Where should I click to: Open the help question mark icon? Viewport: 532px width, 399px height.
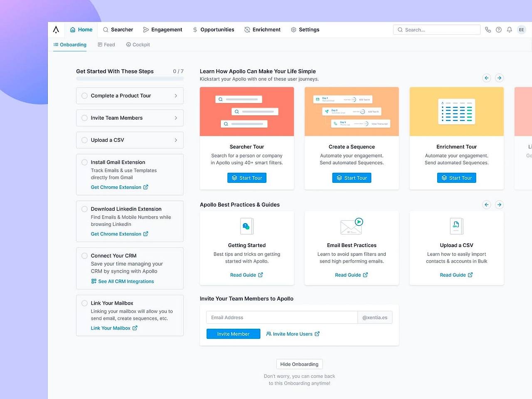[499, 30]
